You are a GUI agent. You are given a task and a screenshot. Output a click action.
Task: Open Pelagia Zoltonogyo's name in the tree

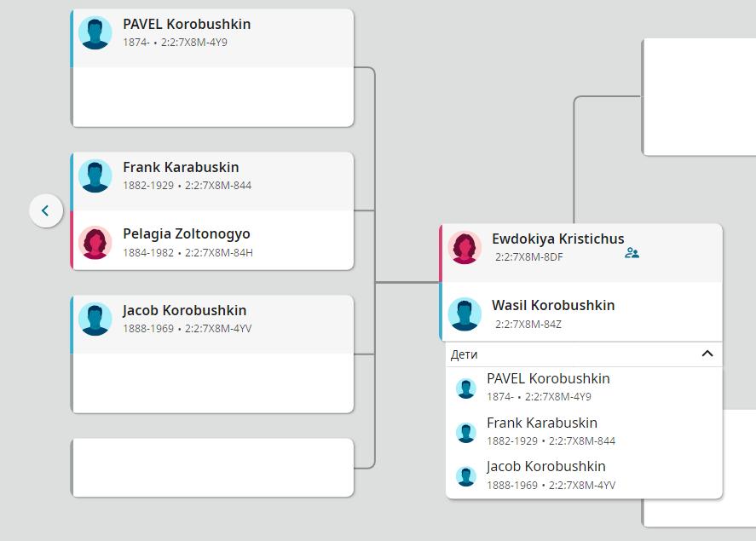click(x=186, y=234)
